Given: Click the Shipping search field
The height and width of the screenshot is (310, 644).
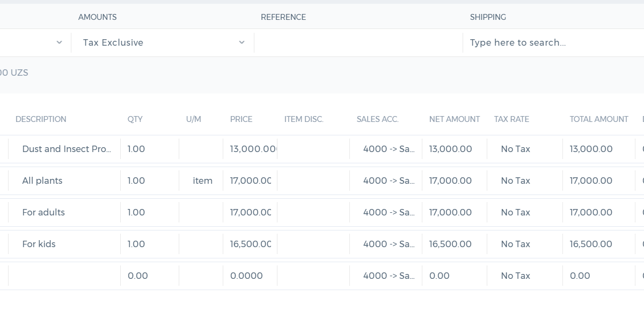Looking at the screenshot, I should coord(553,42).
